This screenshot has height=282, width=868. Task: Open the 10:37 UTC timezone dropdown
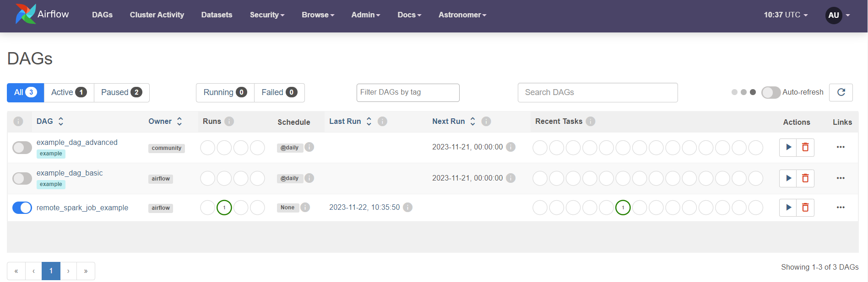(x=786, y=15)
